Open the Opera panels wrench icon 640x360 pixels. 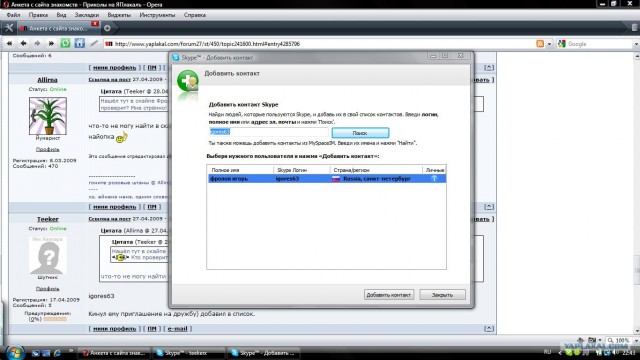(9, 28)
